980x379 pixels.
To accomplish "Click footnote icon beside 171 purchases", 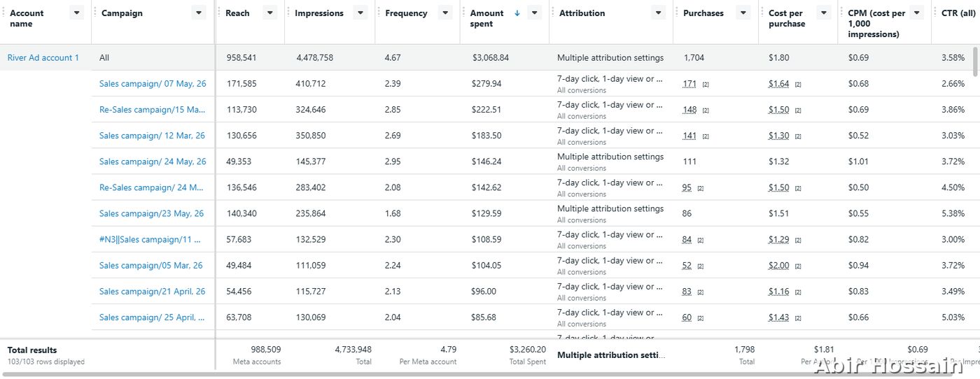I will point(706,85).
